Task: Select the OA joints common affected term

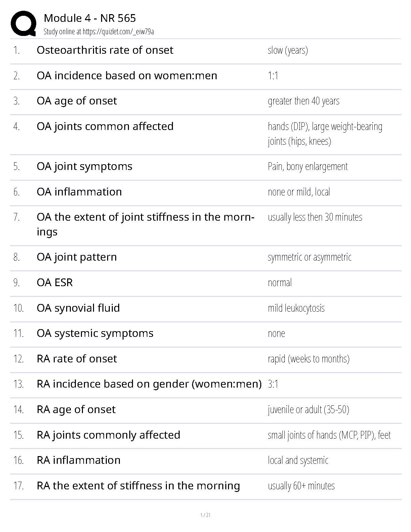Action: tap(105, 126)
